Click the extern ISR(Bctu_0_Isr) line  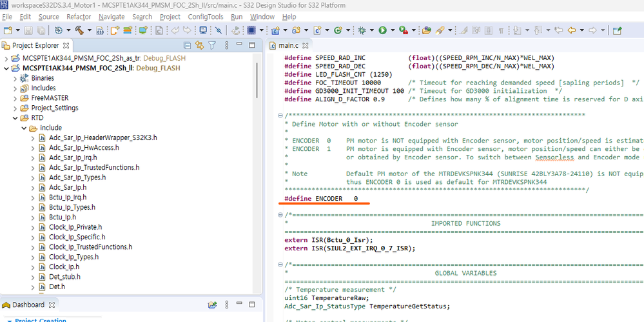click(x=328, y=240)
